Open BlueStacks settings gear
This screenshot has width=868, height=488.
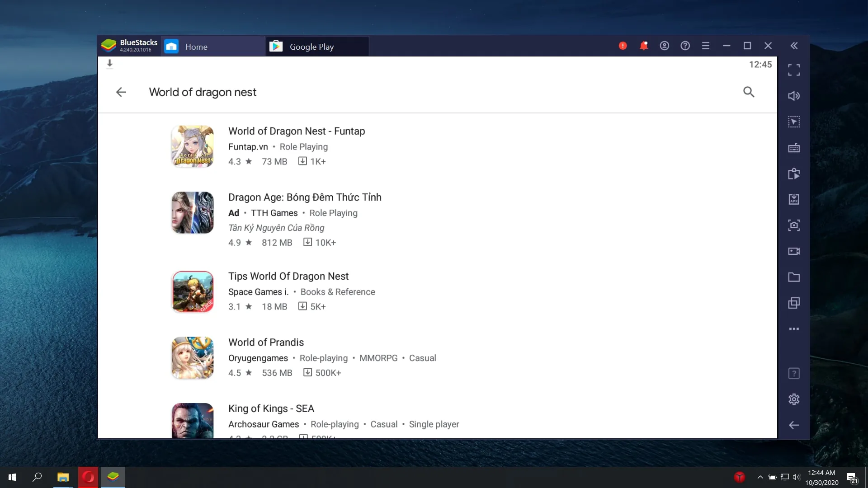794,399
